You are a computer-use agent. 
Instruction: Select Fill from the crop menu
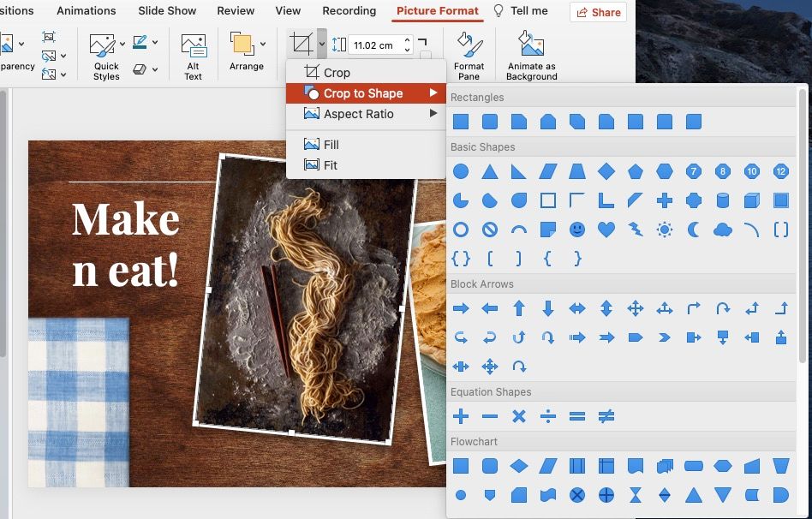click(x=331, y=145)
